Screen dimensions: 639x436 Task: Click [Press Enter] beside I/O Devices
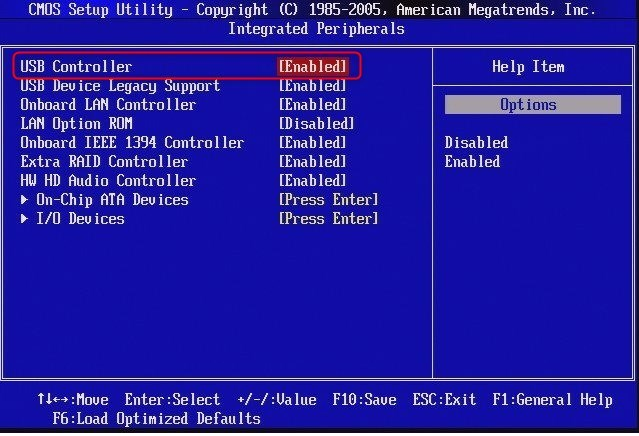328,219
